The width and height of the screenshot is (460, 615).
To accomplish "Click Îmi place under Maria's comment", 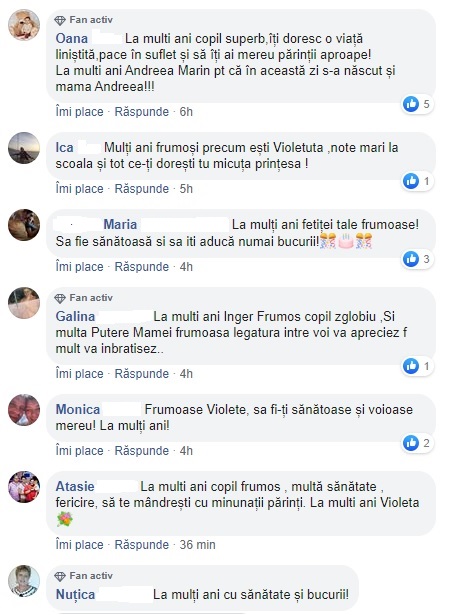I will (x=79, y=267).
